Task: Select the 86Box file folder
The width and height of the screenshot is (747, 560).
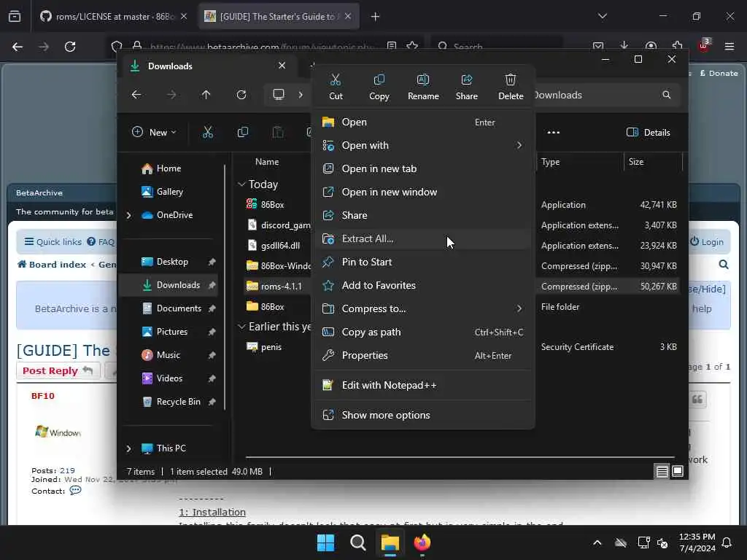Action: 272,307
